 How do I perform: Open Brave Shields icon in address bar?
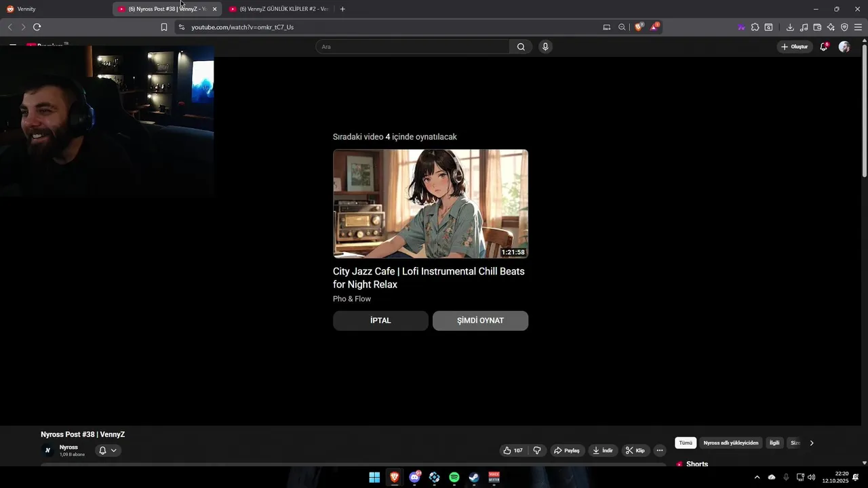[639, 27]
